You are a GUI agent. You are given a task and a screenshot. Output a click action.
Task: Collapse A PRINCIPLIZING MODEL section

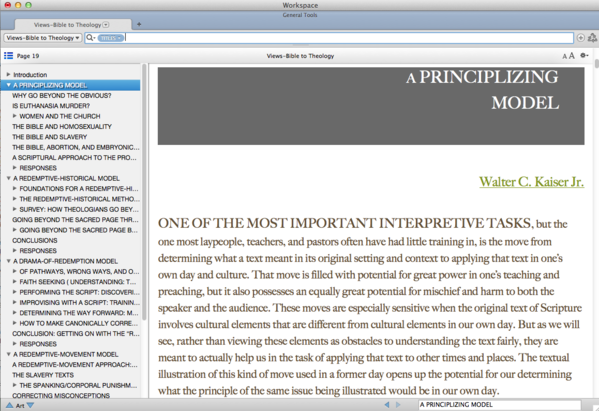click(8, 85)
